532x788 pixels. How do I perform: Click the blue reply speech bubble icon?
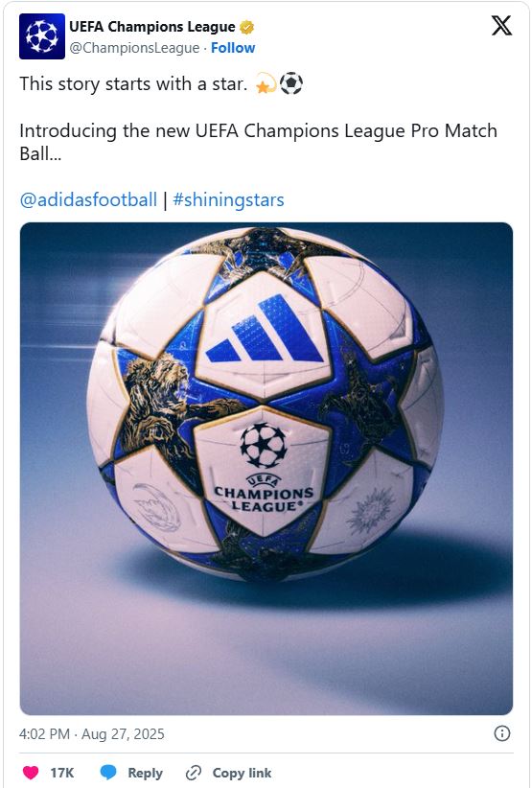coord(108,773)
